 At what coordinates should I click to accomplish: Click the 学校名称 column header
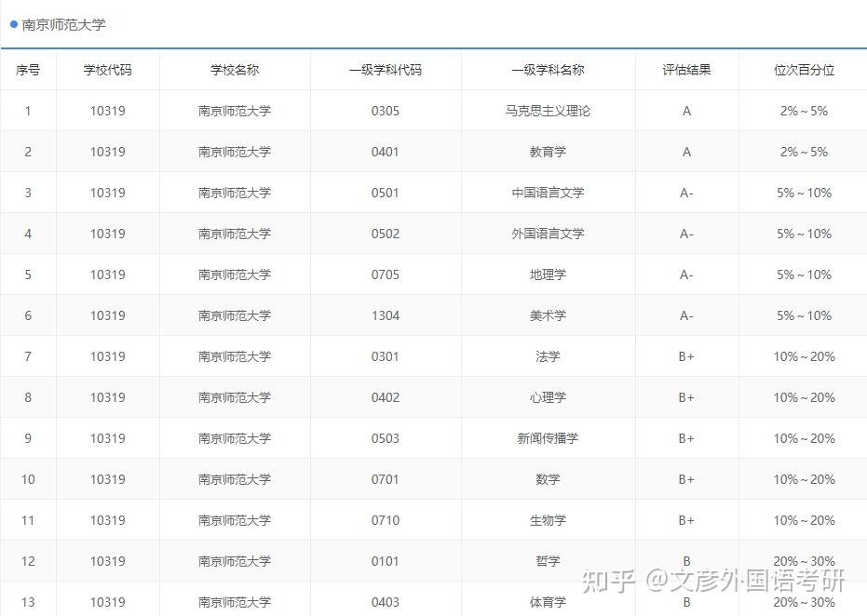click(x=235, y=70)
